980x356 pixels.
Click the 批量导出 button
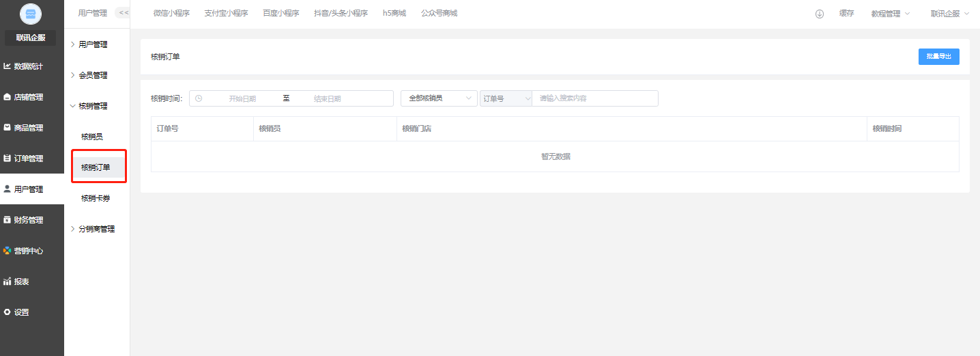click(939, 57)
